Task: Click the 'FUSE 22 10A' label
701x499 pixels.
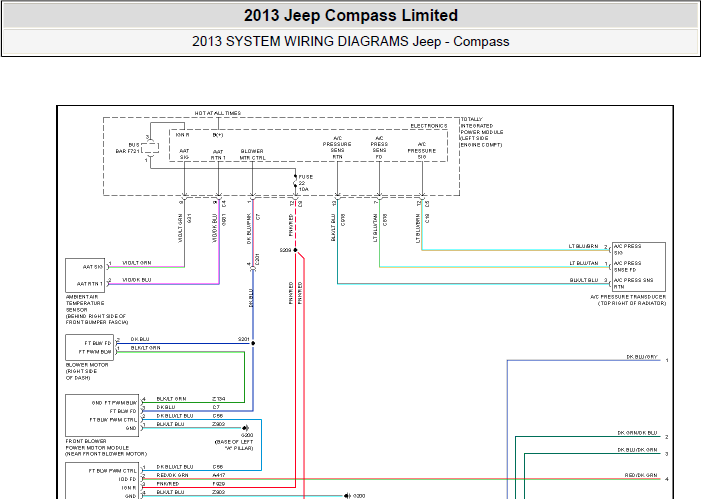Action: (x=306, y=183)
